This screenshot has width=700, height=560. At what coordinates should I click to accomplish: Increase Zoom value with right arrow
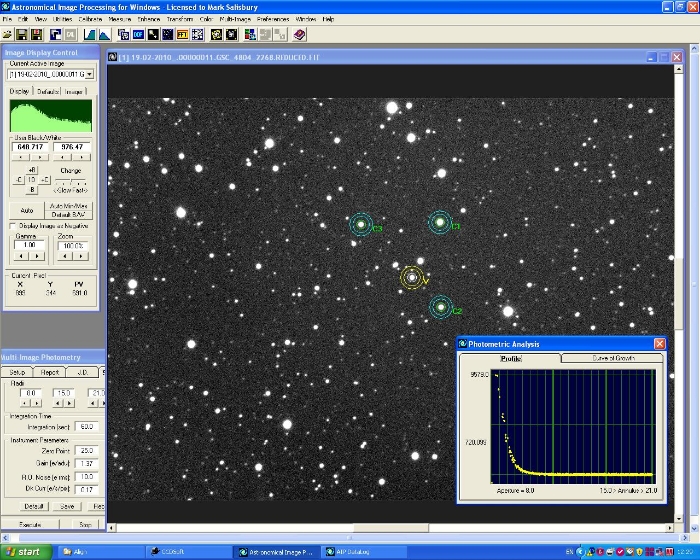[80, 256]
